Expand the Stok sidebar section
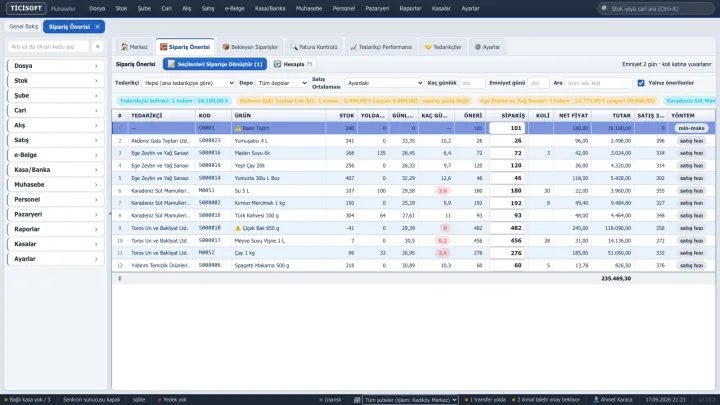 (56, 81)
